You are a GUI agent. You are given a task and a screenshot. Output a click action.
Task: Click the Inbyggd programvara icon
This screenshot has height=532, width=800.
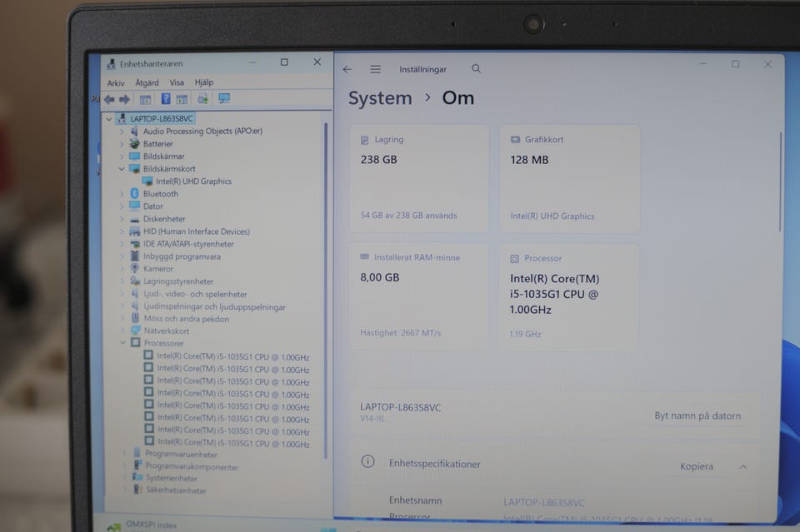coord(135,256)
